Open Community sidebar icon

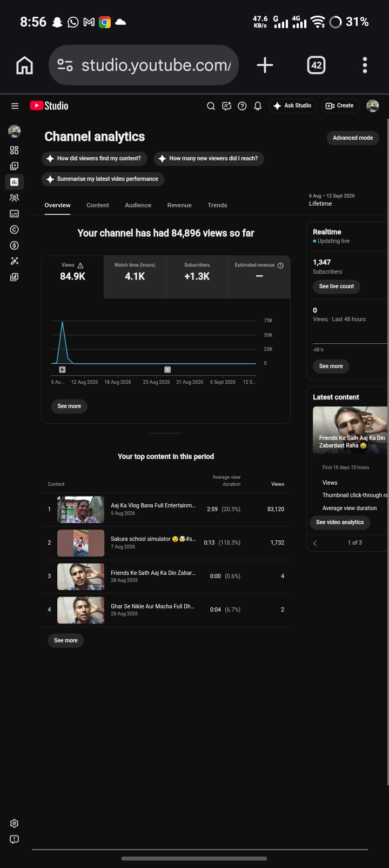point(15,198)
